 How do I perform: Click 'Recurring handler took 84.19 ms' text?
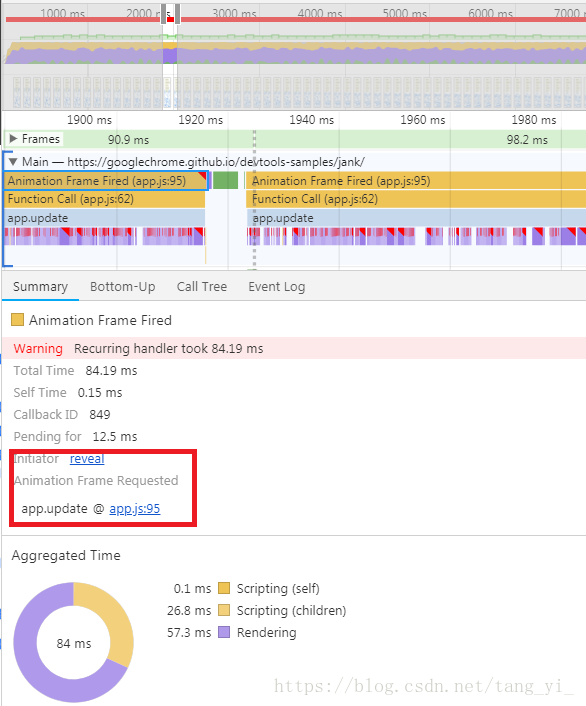[168, 348]
